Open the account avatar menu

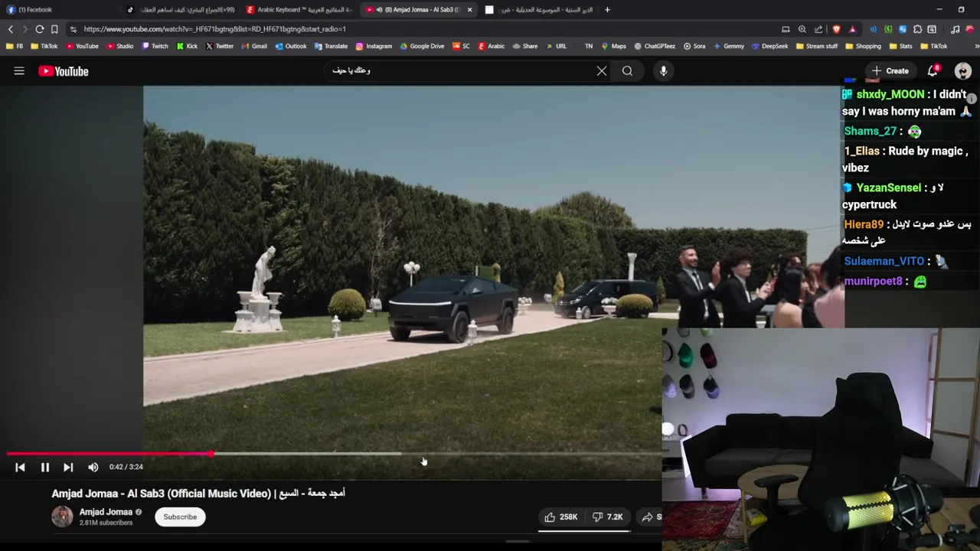pos(963,71)
